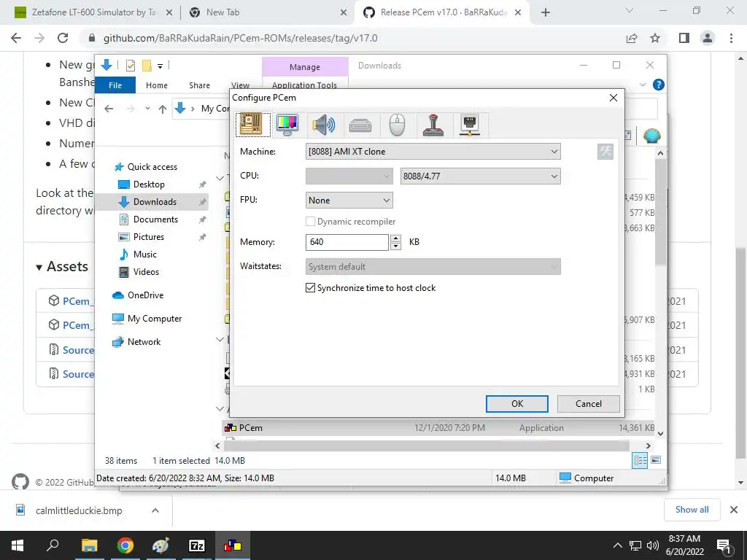Click Show all downloads button

click(692, 510)
